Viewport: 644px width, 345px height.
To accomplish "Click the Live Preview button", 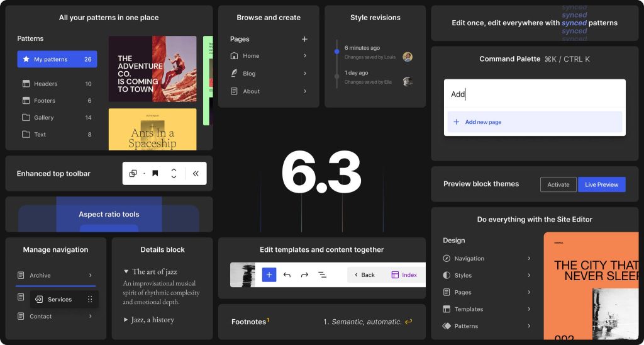I will (601, 184).
